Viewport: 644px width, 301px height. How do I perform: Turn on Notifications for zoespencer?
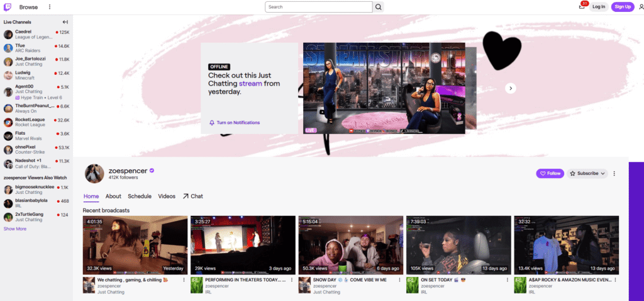[x=235, y=123]
